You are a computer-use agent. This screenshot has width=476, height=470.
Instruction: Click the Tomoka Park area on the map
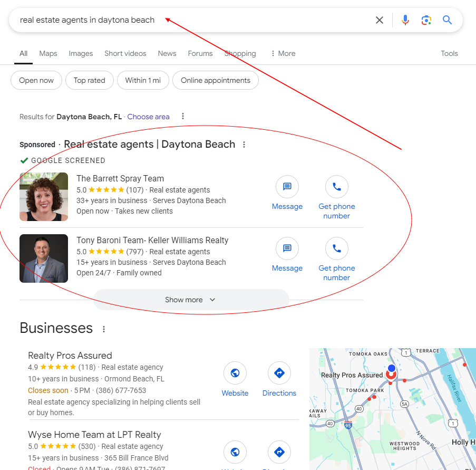tap(365, 390)
